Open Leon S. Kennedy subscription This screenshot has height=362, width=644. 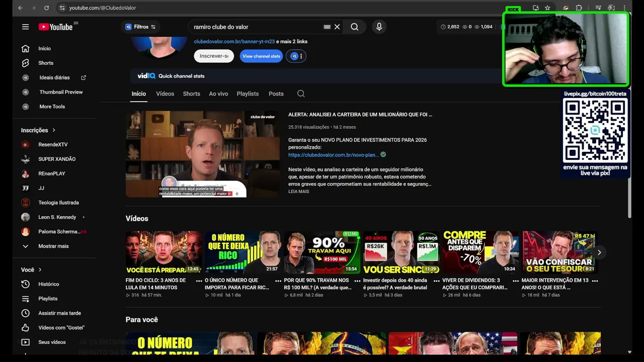coord(58,217)
